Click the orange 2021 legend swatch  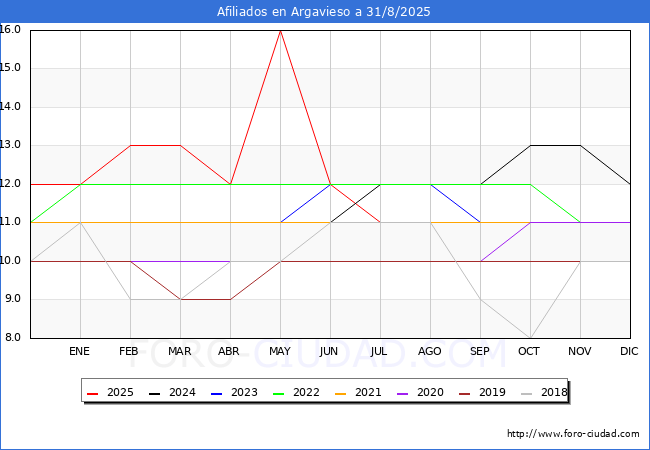pos(340,393)
